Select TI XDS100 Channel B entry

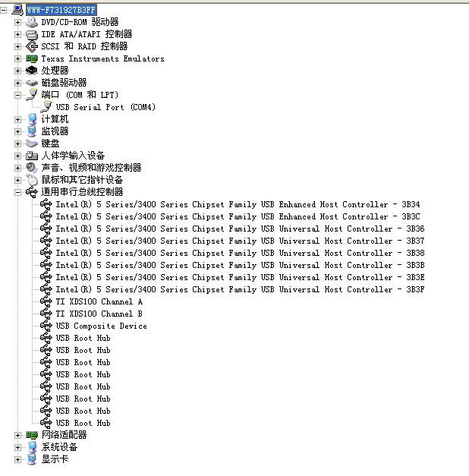tap(99, 314)
